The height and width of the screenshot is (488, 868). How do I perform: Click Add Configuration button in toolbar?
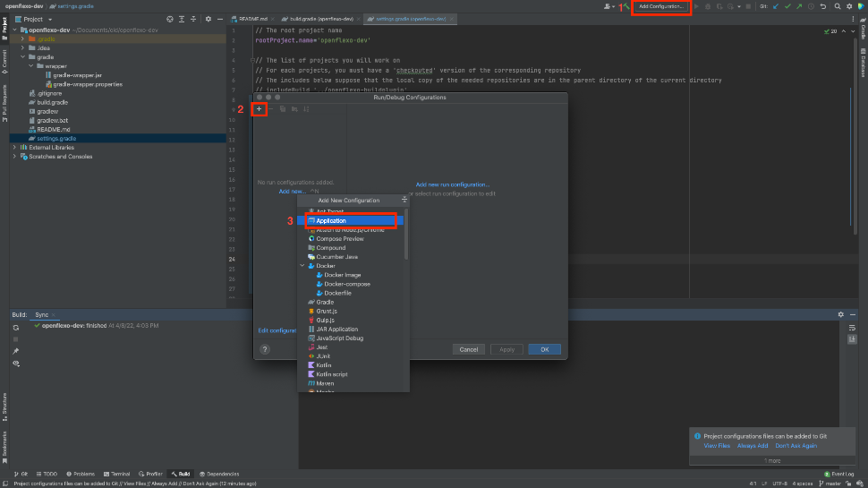(x=661, y=6)
